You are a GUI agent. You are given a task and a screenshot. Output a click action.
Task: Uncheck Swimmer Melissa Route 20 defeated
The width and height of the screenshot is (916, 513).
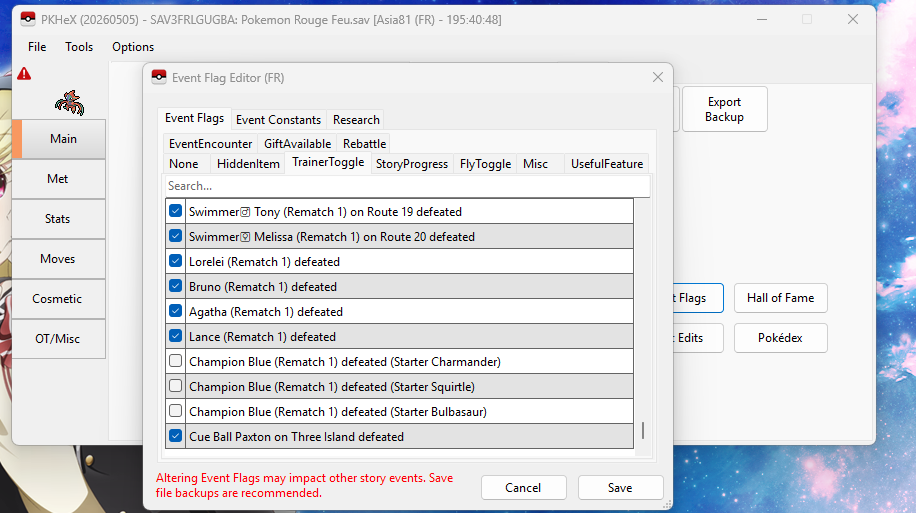(x=175, y=236)
